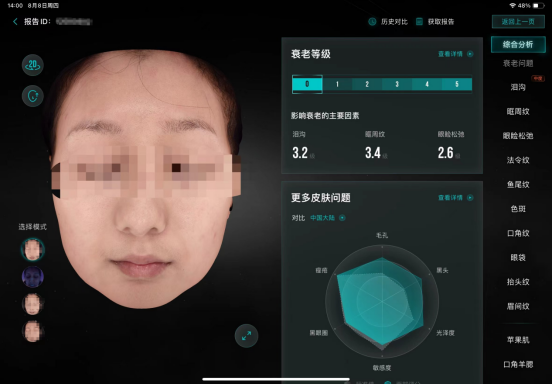This screenshot has height=384, width=553.
Task: Click the 返回上一页 button
Action: tap(518, 22)
